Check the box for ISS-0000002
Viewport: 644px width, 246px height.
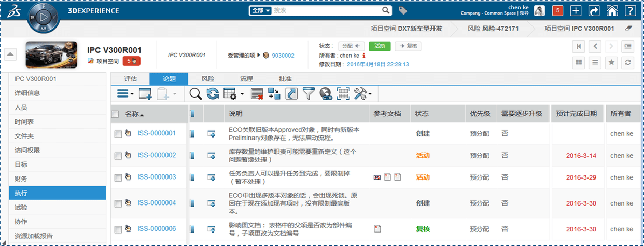point(118,156)
